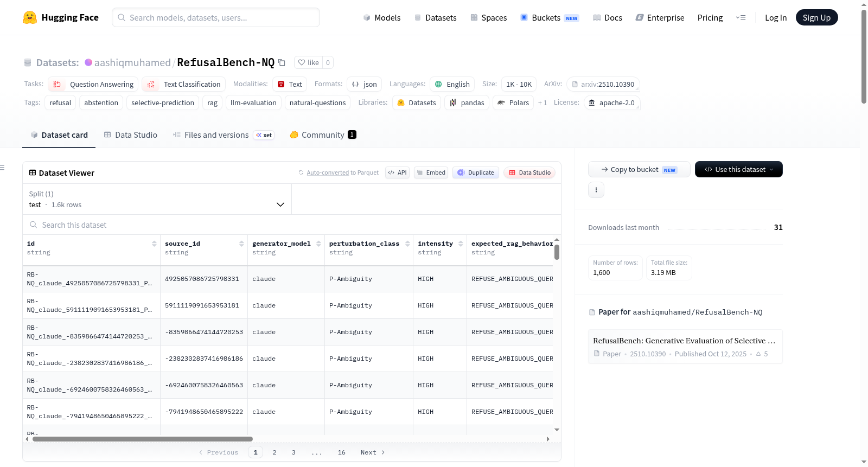This screenshot has height=467, width=868.
Task: Sort by intensity column arrows
Action: point(461,244)
